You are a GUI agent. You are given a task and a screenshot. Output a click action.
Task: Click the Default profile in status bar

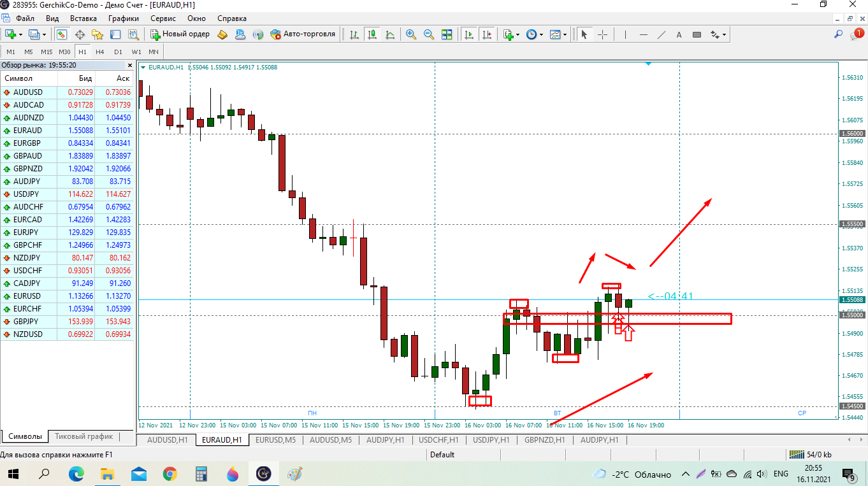pyautogui.click(x=442, y=454)
